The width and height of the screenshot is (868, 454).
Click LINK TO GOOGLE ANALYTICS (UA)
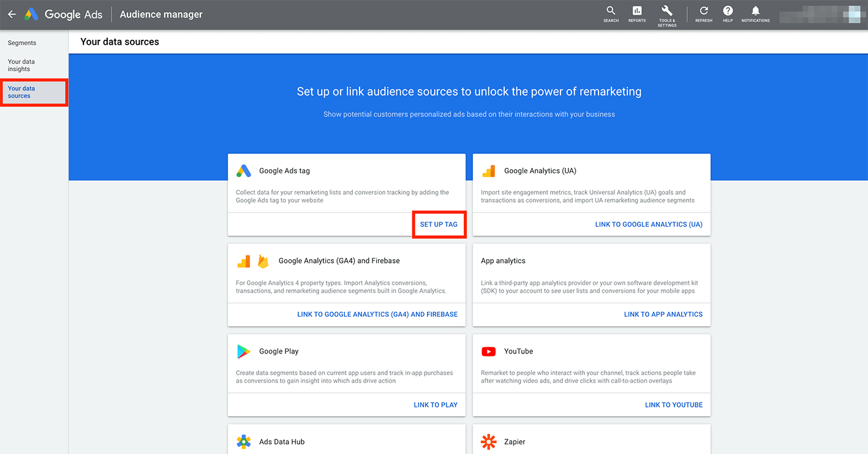tap(649, 224)
